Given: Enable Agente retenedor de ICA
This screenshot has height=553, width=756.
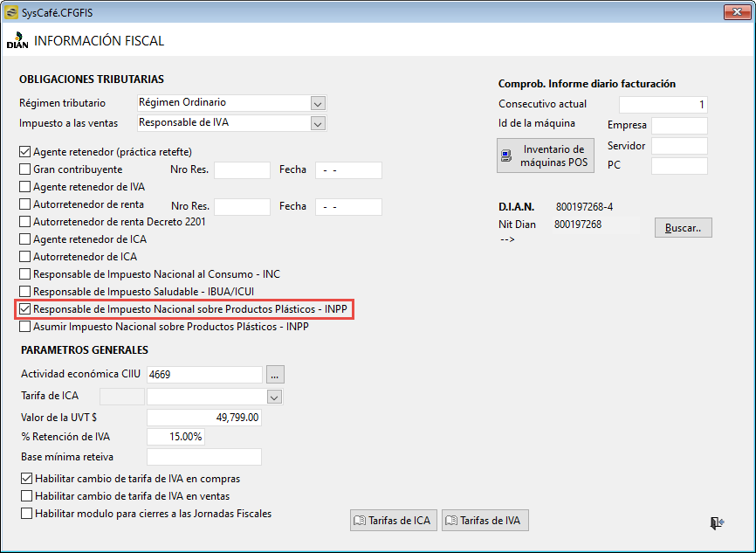Looking at the screenshot, I should tap(24, 239).
